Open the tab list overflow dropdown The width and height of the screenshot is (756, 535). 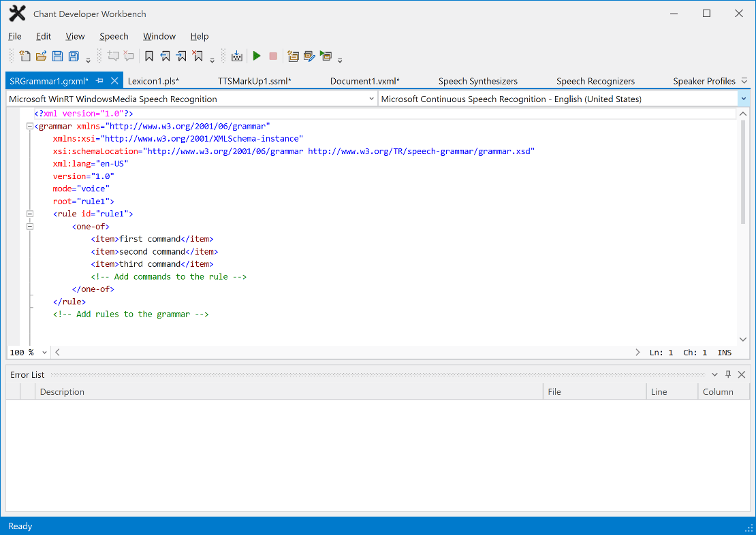point(744,81)
